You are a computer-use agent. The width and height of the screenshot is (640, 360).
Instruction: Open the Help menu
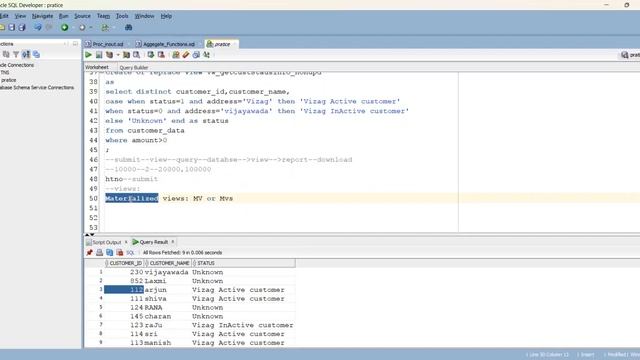(x=166, y=16)
